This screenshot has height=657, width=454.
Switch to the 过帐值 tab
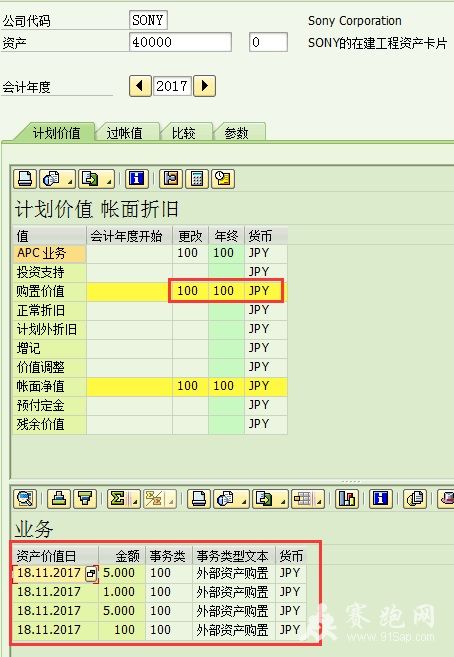[124, 133]
